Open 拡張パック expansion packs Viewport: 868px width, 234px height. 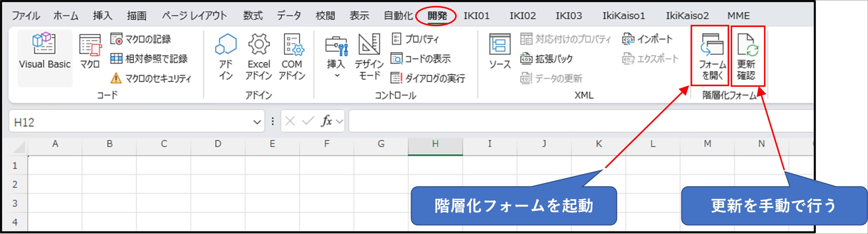546,58
